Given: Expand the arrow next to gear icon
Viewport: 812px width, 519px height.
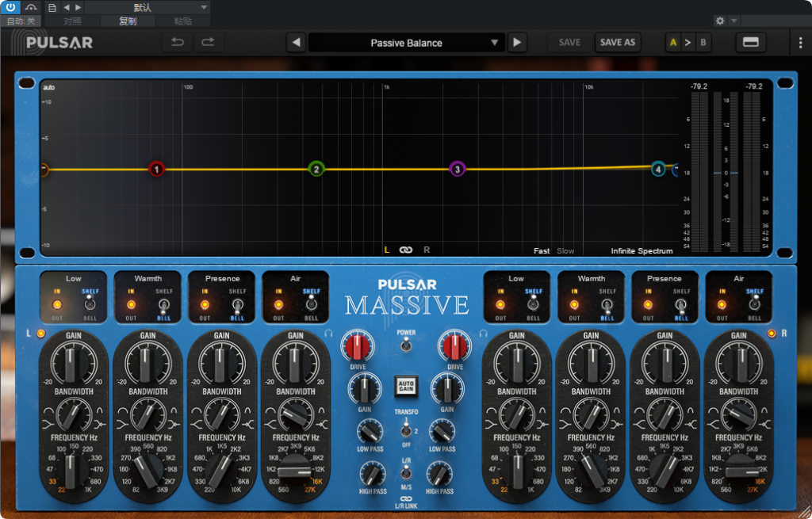Looking at the screenshot, I should [733, 21].
